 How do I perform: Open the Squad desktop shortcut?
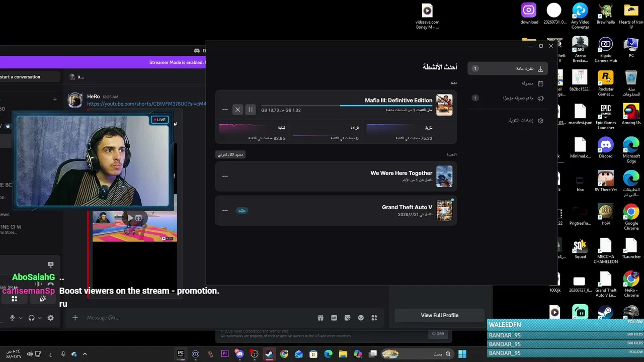(x=580, y=249)
